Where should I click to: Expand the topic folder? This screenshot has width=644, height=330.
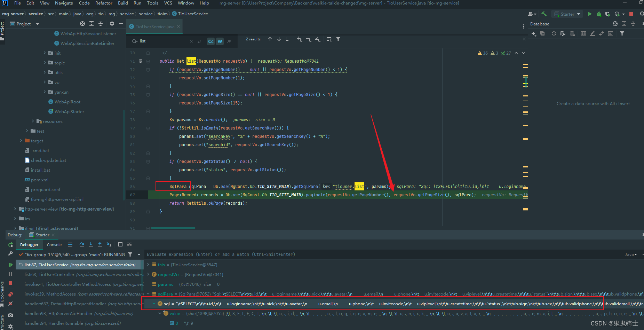tap(45, 63)
